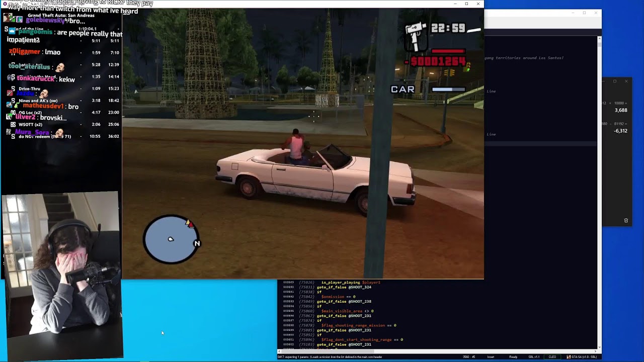Click the character standing in the car
Screen dimensions: 644x362
(x=296, y=146)
